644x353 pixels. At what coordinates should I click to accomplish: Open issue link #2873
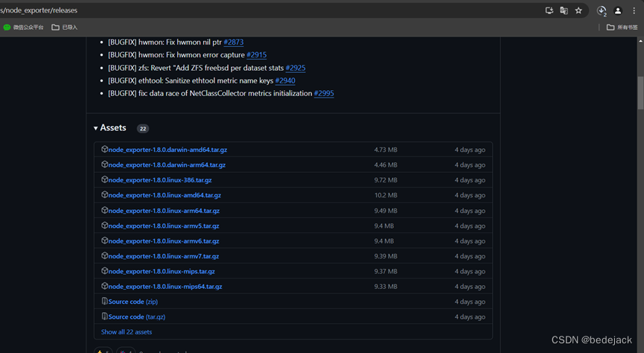coord(233,42)
